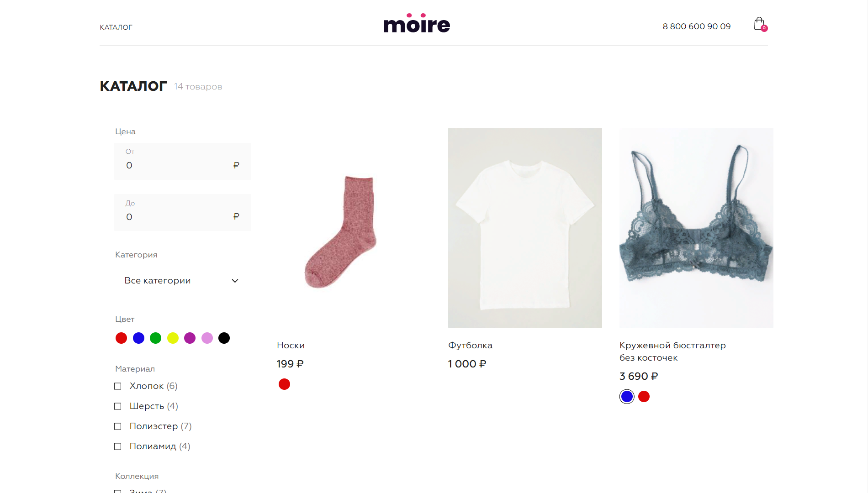This screenshot has width=868, height=493.
Task: Click the Футболка product image
Action: [x=524, y=227]
